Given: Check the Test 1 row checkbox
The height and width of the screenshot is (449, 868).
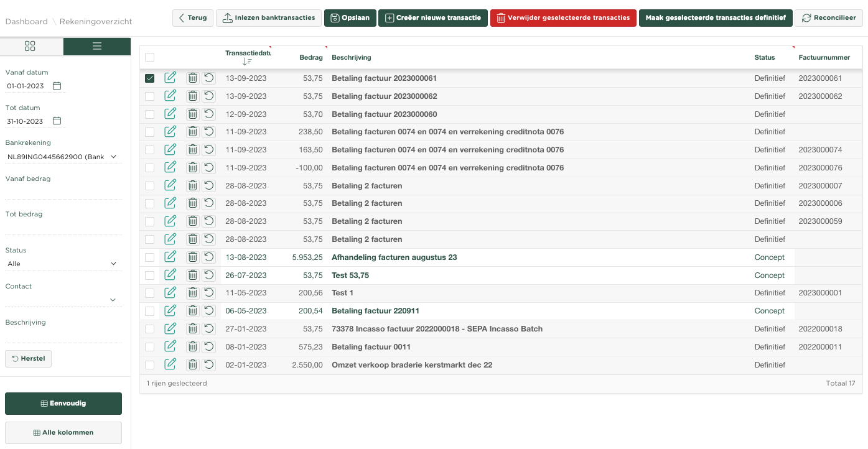Looking at the screenshot, I should tap(149, 293).
